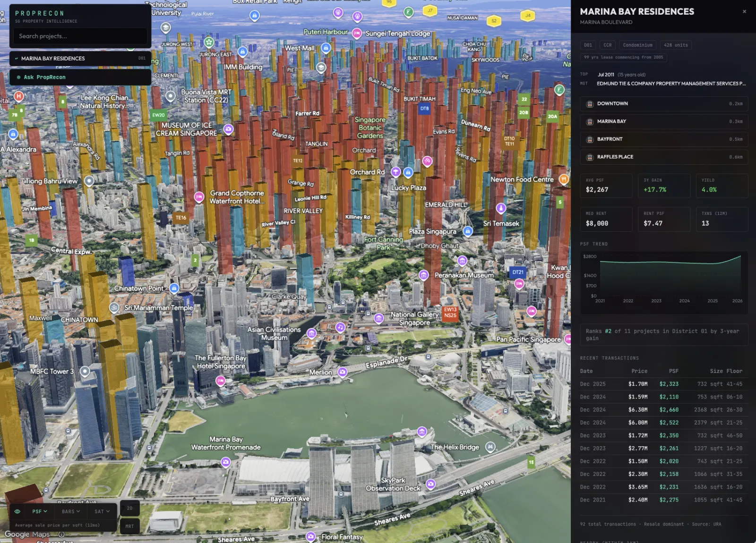Click the Fullerton Bay Hotel pink marker
756x543 pixels.
coord(220,380)
